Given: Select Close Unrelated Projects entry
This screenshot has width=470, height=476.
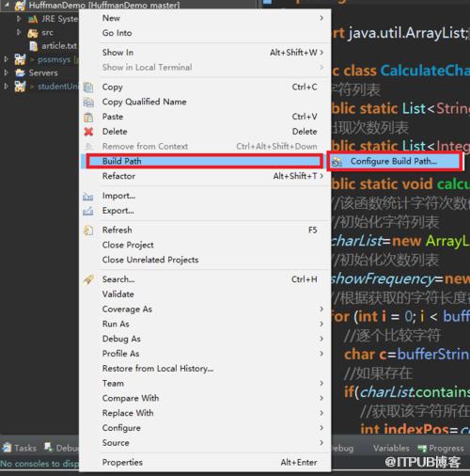Looking at the screenshot, I should tap(206, 260).
